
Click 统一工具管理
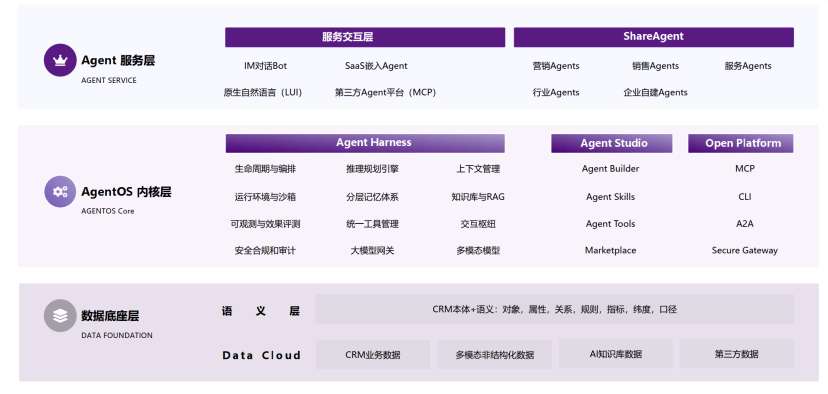click(372, 224)
